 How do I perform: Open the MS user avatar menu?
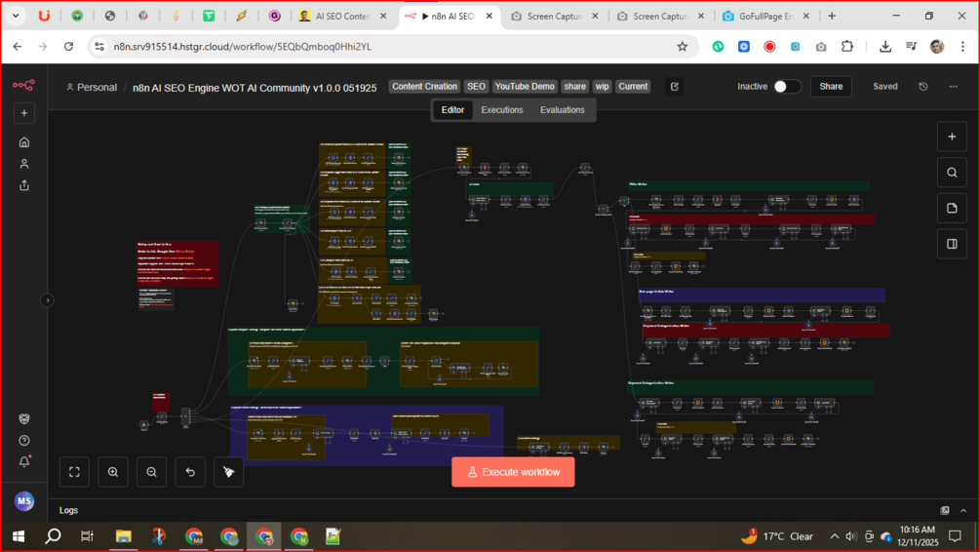23,500
